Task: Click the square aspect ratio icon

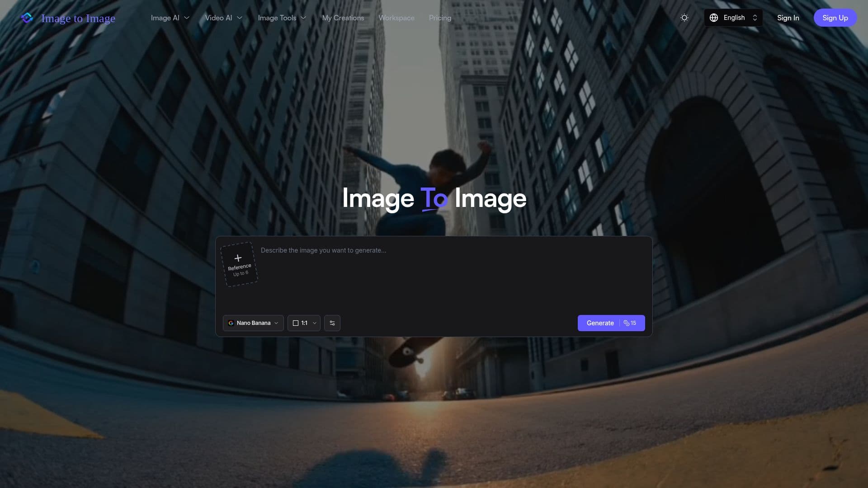Action: point(296,323)
